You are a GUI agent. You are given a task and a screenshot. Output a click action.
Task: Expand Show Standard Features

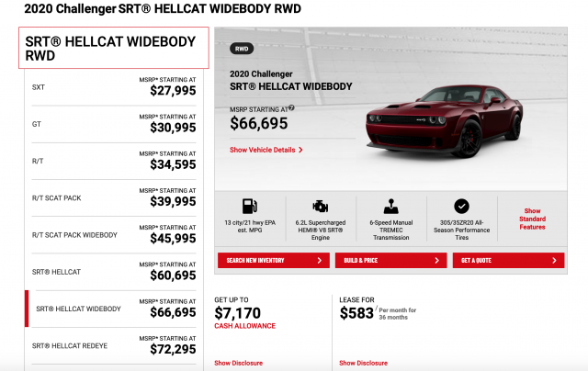point(532,219)
